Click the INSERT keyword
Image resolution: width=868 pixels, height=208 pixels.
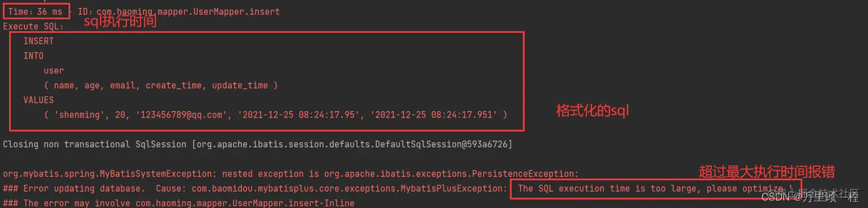(38, 41)
